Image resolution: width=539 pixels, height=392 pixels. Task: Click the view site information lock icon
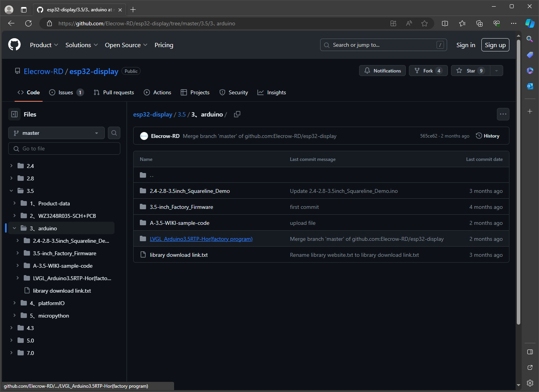(49, 23)
